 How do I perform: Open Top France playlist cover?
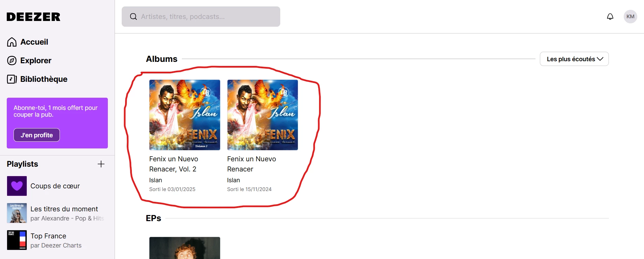(17, 240)
